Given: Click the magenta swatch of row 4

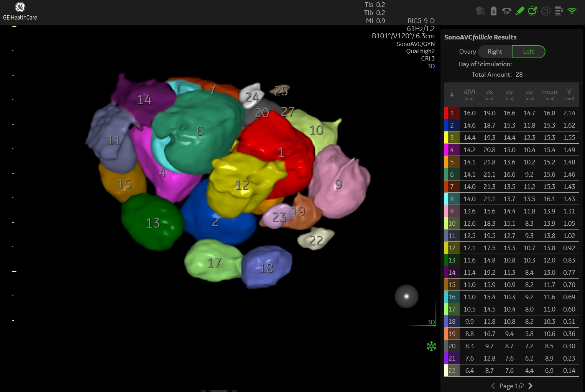Looking at the screenshot, I should tap(446, 150).
